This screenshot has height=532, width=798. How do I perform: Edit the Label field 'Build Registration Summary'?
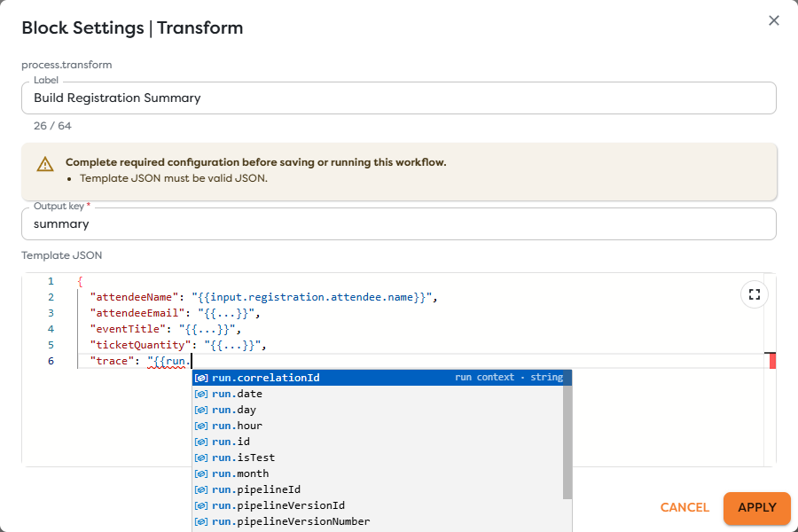(398, 98)
